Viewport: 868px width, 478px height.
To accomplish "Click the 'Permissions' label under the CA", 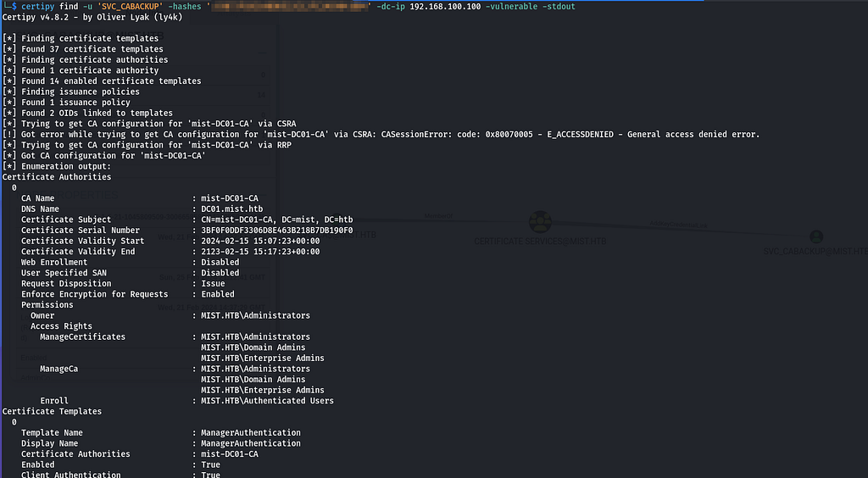I will click(47, 305).
